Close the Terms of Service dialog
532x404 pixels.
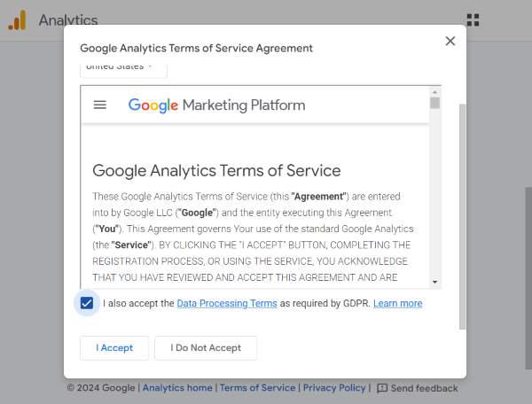pos(450,41)
